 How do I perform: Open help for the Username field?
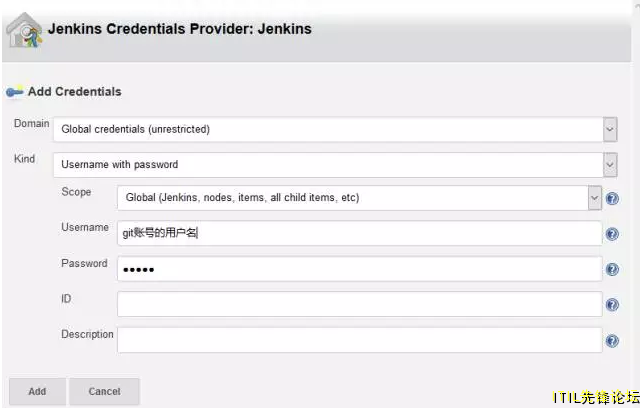point(612,234)
